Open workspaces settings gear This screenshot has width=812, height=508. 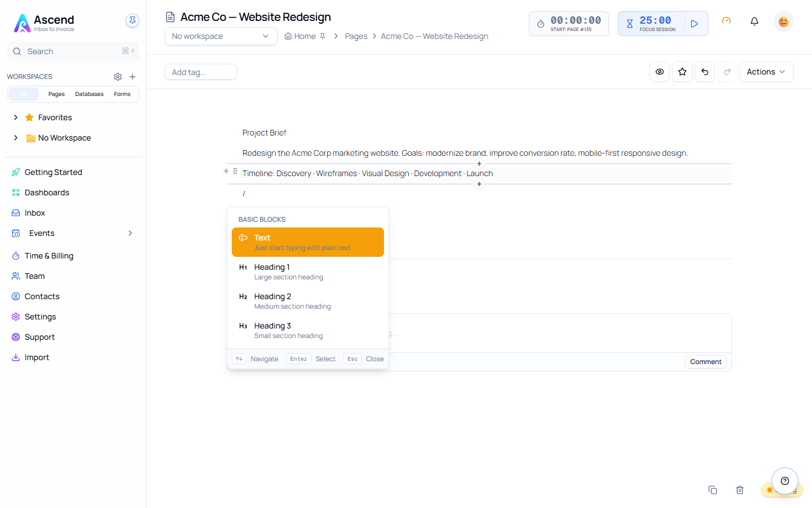point(118,77)
